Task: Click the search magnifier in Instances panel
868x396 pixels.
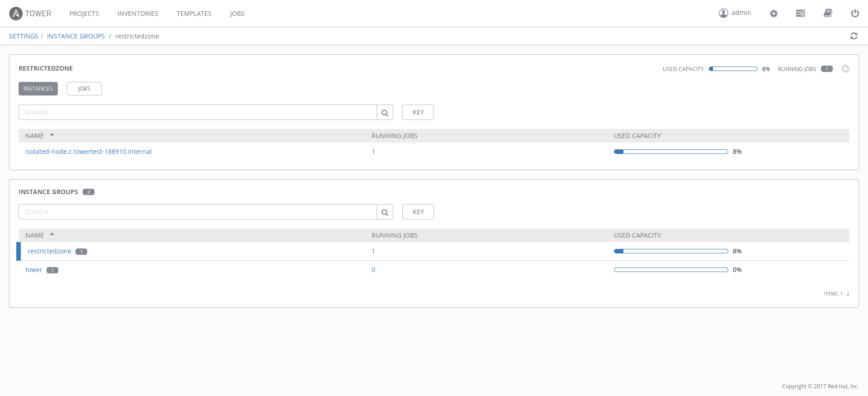Action: (x=385, y=113)
